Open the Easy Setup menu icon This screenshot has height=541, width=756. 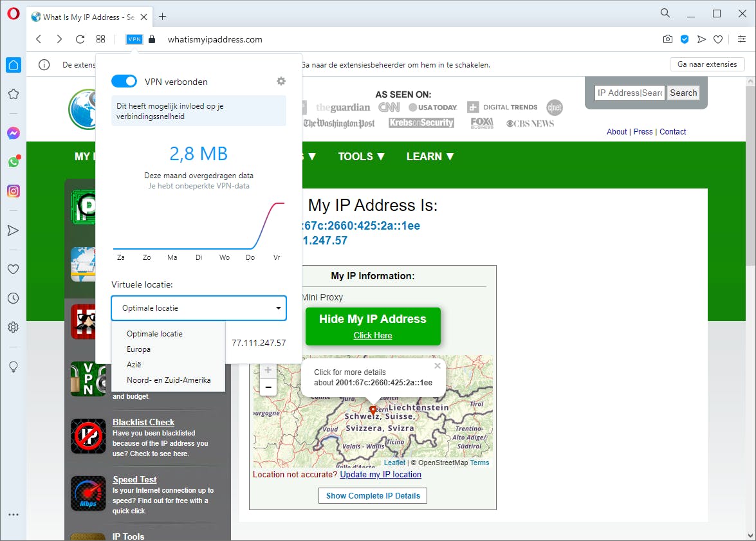(742, 39)
